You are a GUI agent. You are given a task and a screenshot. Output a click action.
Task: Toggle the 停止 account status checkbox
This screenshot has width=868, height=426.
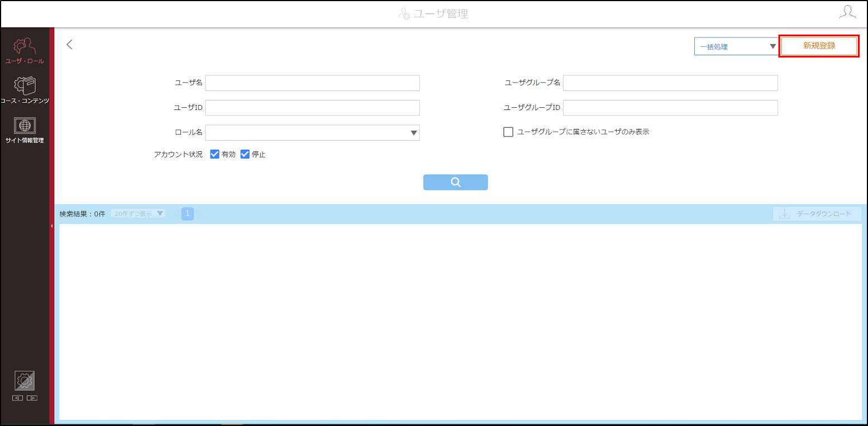coord(245,155)
